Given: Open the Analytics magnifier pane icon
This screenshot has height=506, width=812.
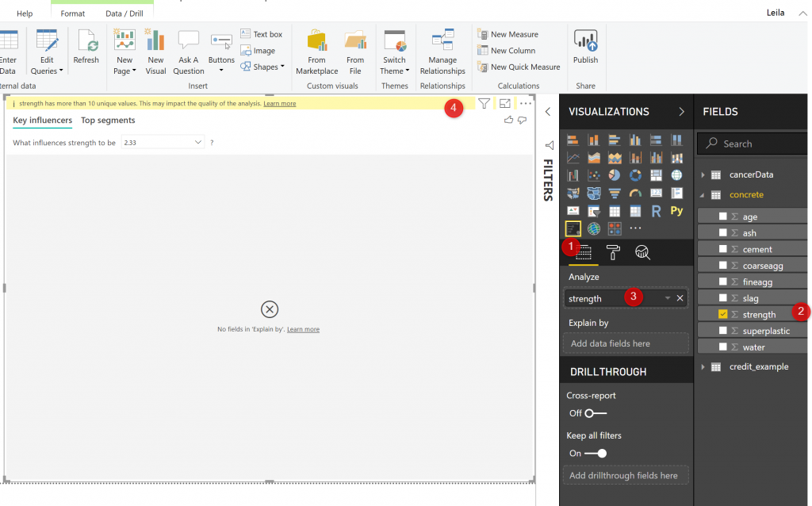Looking at the screenshot, I should 643,252.
